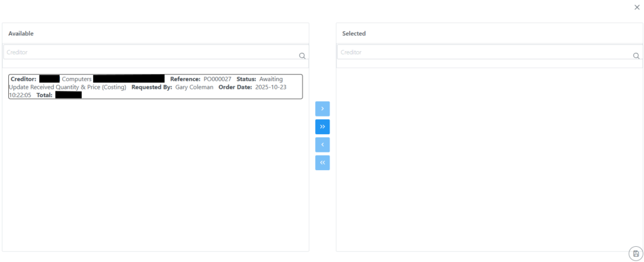Click the Creditor label in the order entry
The width and height of the screenshot is (644, 262).
23,79
